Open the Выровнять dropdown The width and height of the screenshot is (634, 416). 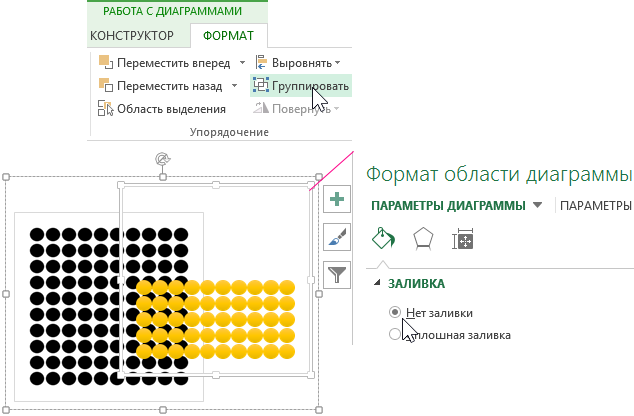pos(298,63)
